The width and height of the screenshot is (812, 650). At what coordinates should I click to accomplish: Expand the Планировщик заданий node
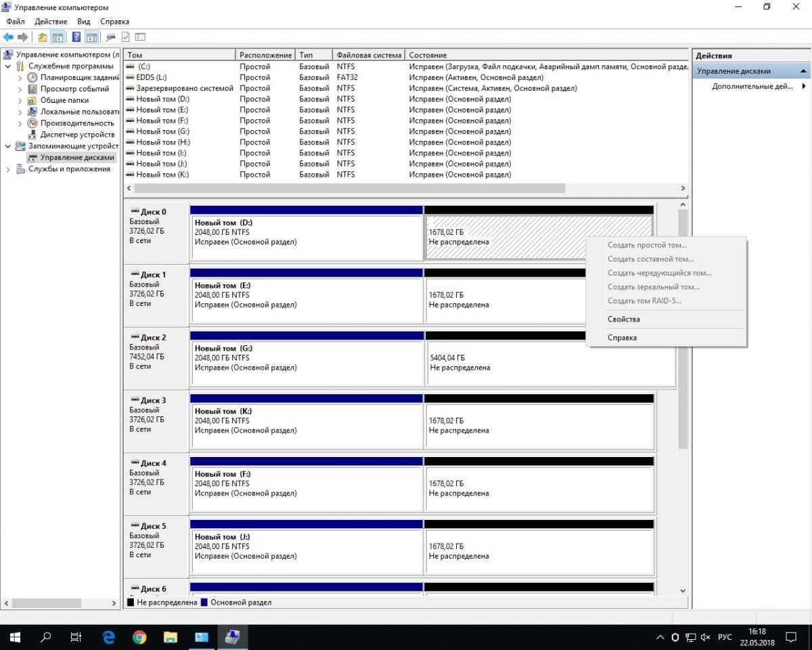20,78
